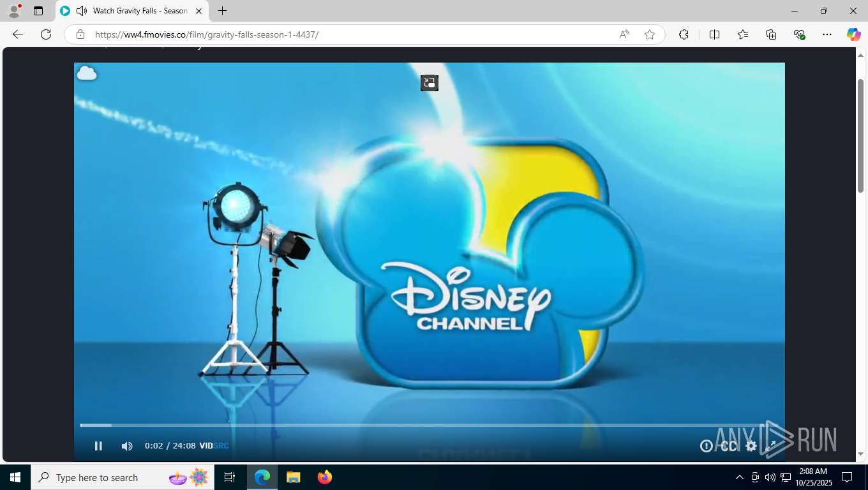The height and width of the screenshot is (490, 868).
Task: Go back in browser history
Action: pos(18,34)
